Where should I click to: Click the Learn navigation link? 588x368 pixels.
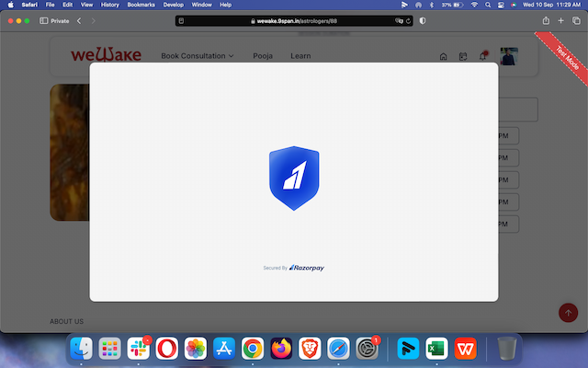pos(300,56)
